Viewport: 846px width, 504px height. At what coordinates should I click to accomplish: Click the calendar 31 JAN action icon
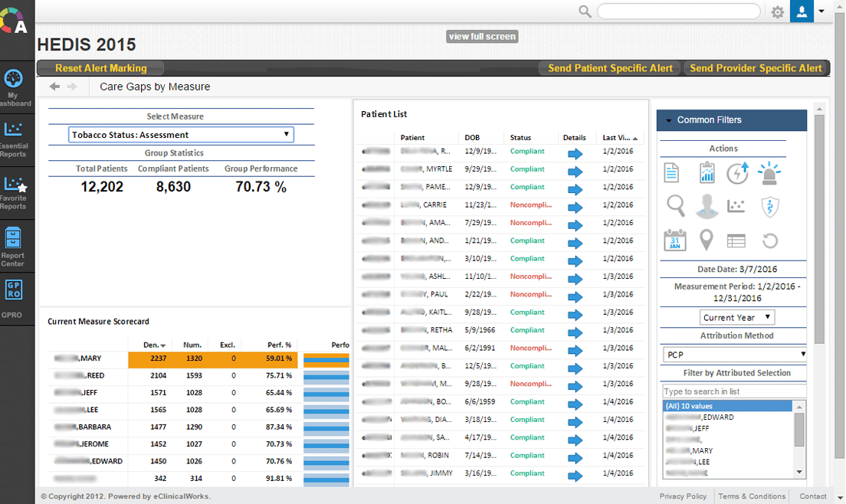tap(675, 240)
